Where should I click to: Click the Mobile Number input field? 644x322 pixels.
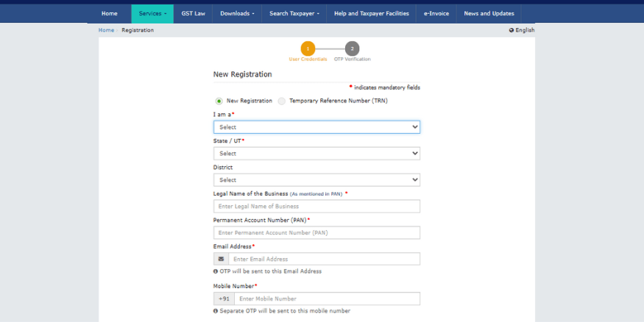pyautogui.click(x=327, y=298)
